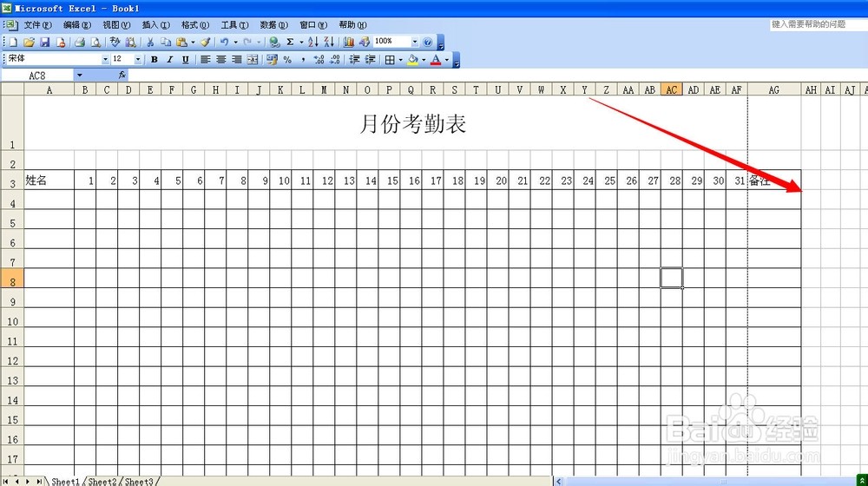
Task: Apply Currency style icon
Action: click(x=272, y=60)
